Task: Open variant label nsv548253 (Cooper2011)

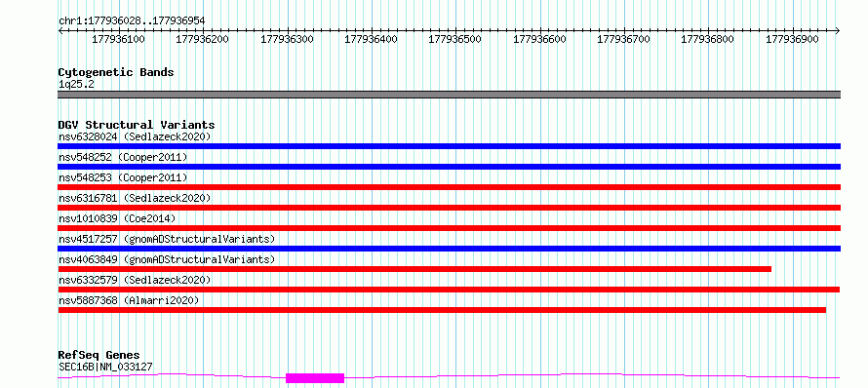Action: [123, 177]
